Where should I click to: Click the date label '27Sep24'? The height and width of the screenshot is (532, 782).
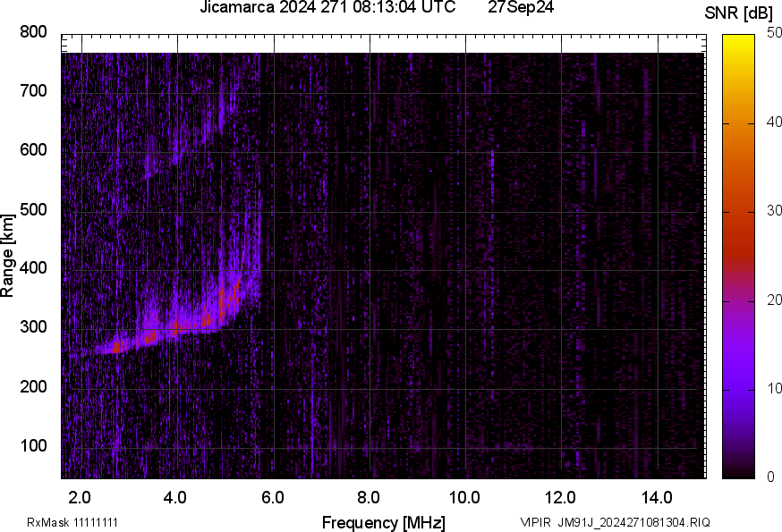pos(522,8)
